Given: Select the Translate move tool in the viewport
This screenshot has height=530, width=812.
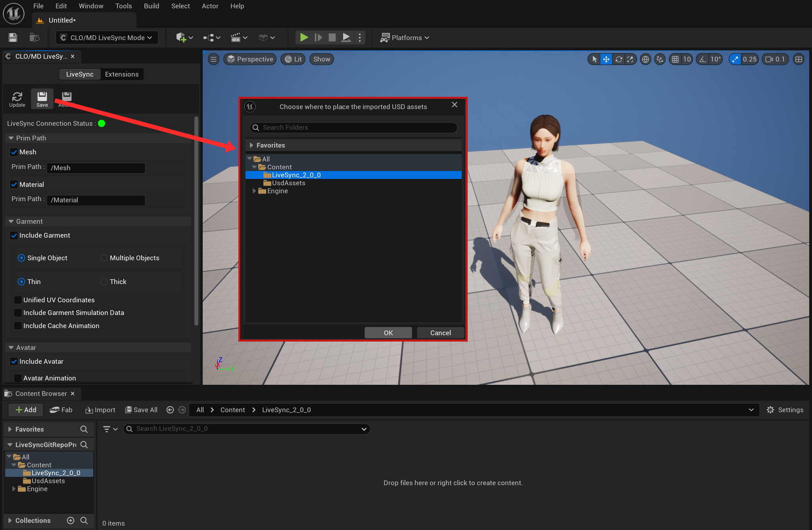Looking at the screenshot, I should 606,59.
